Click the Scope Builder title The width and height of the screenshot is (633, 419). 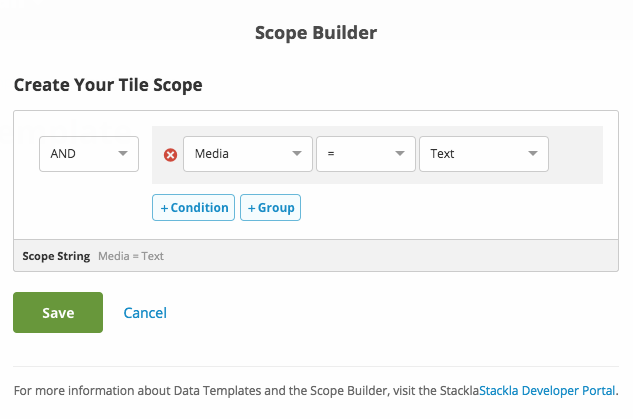[x=316, y=32]
